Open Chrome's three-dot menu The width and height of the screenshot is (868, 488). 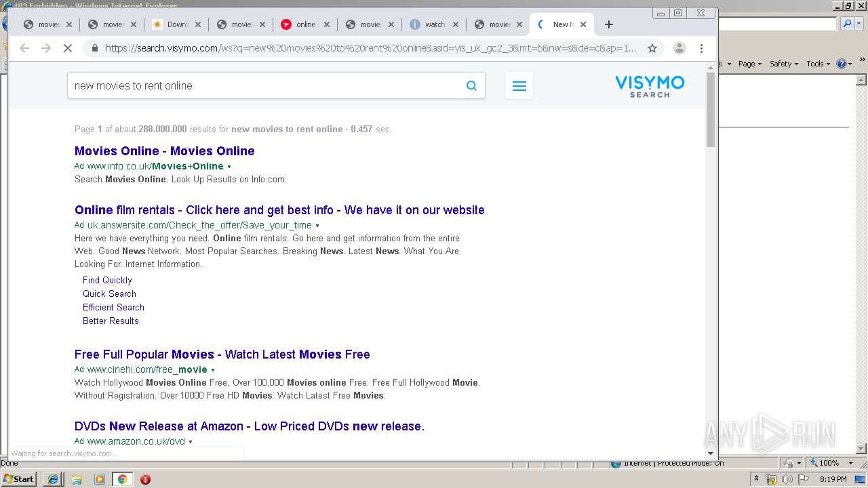pyautogui.click(x=701, y=48)
